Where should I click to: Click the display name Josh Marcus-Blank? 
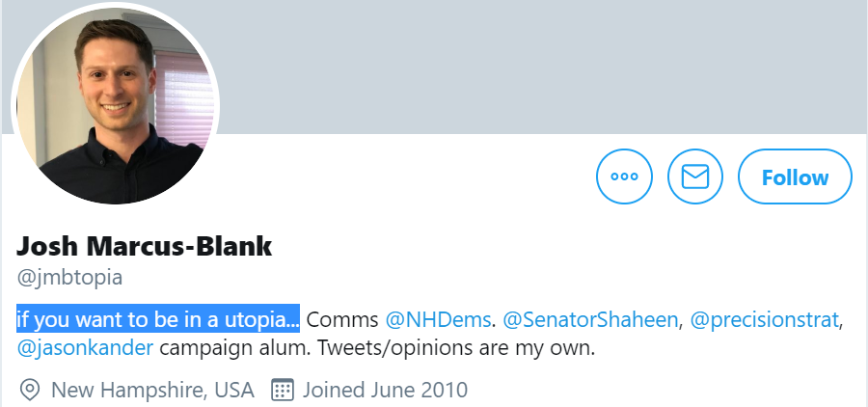(x=145, y=246)
